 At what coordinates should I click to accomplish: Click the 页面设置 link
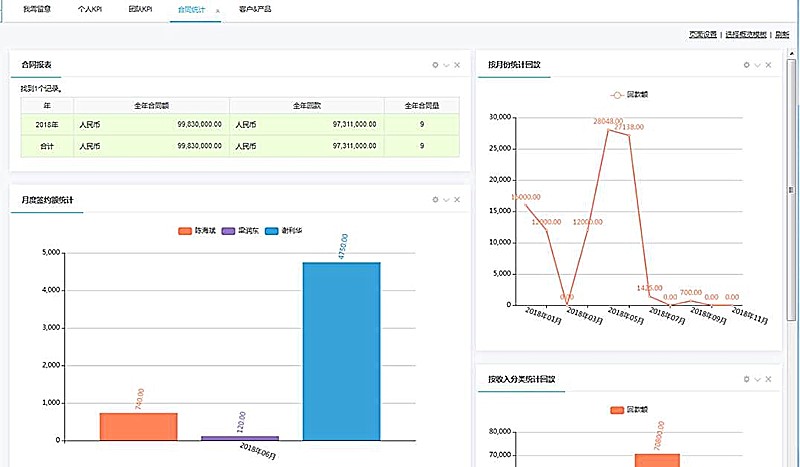tap(703, 34)
